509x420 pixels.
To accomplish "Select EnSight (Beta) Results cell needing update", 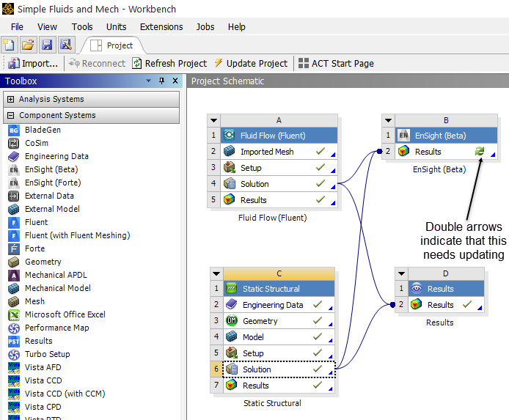I will tap(447, 152).
